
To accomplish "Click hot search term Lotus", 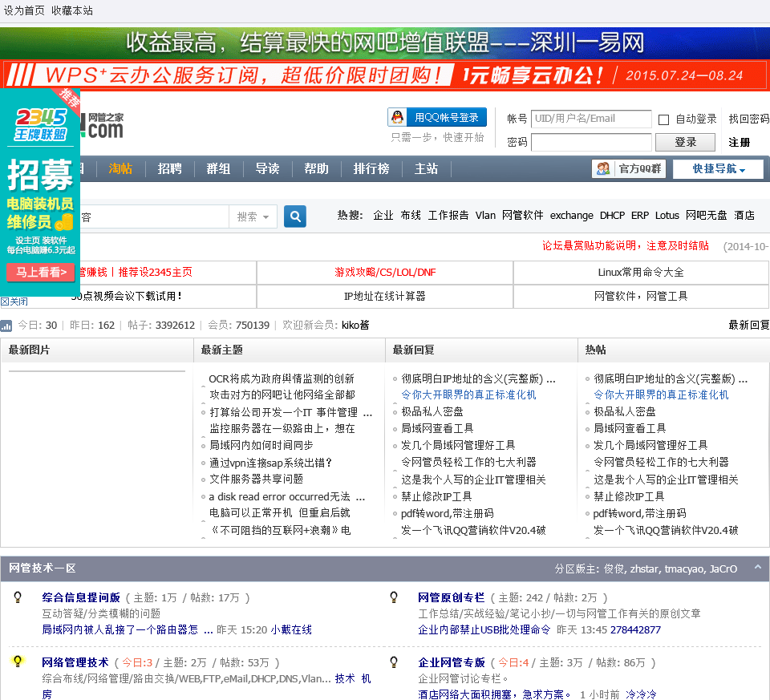I will 667,216.
